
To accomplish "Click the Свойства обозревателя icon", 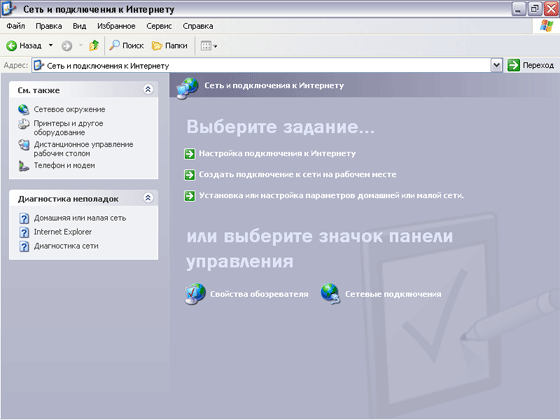I will (195, 294).
